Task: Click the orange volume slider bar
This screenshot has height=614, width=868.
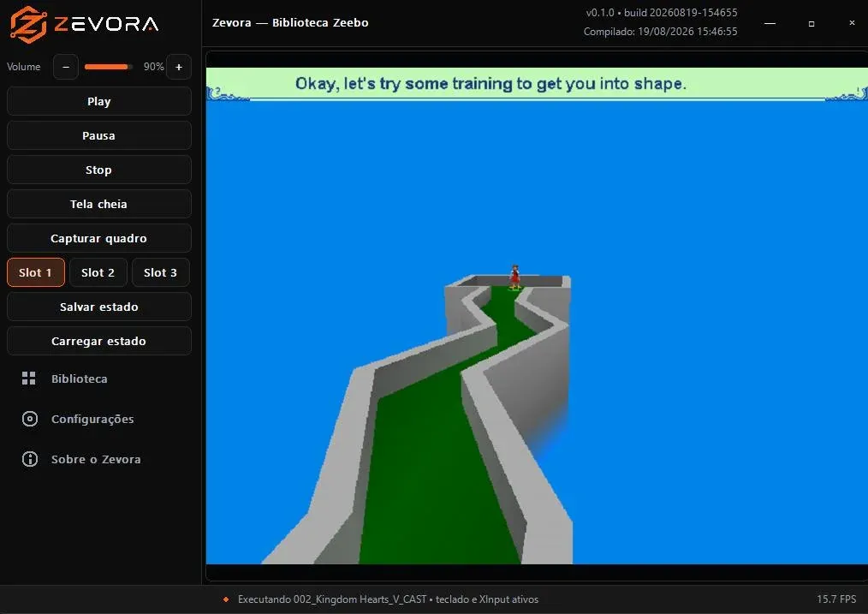Action: coord(108,67)
